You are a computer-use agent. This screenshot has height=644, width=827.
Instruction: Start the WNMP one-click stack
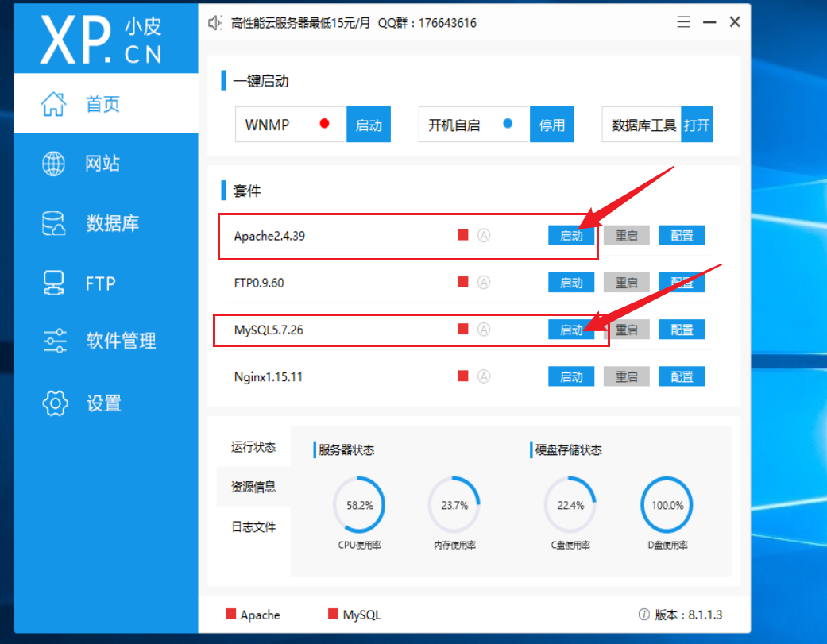pos(368,125)
